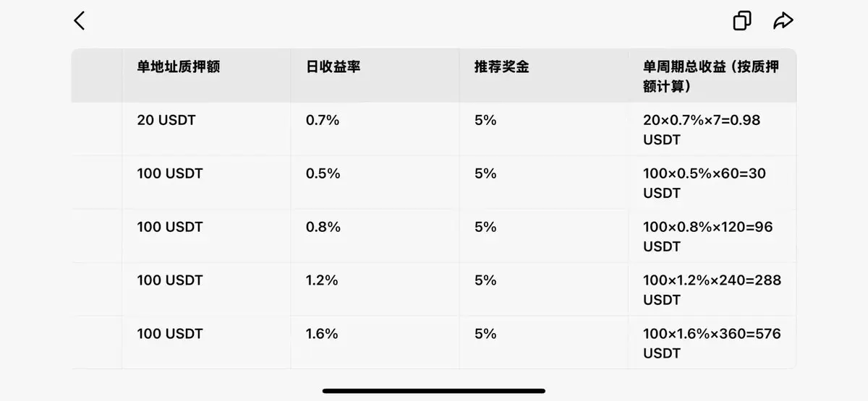Click the 20 USDT cell

(x=166, y=121)
